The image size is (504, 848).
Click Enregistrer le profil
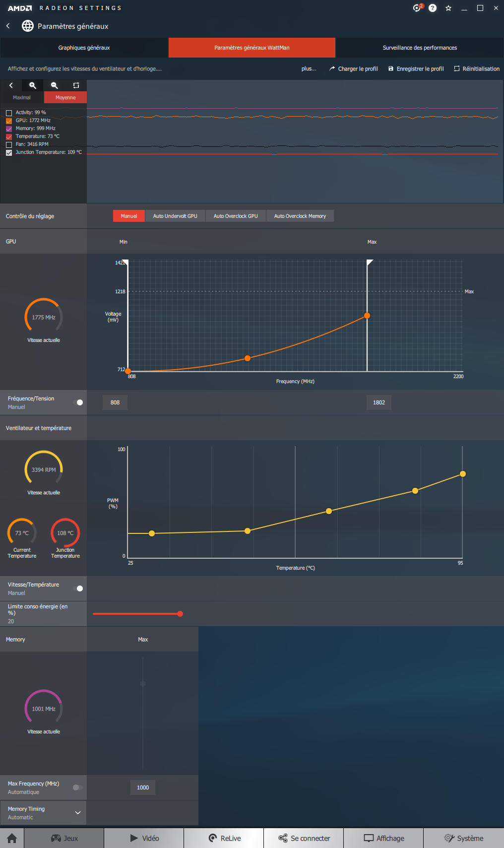[416, 69]
